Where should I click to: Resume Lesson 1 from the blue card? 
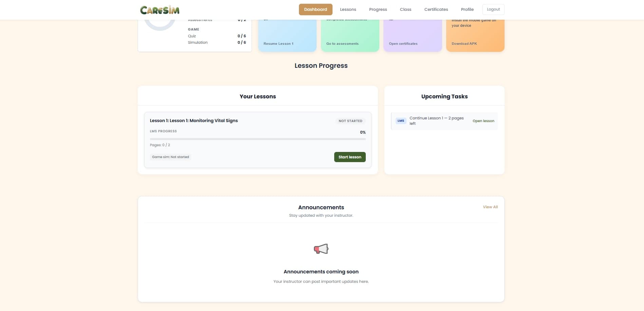[279, 43]
